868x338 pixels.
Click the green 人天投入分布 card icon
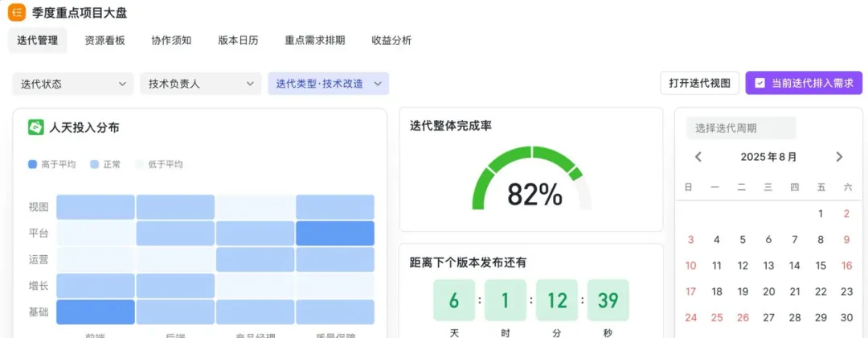[x=36, y=127]
